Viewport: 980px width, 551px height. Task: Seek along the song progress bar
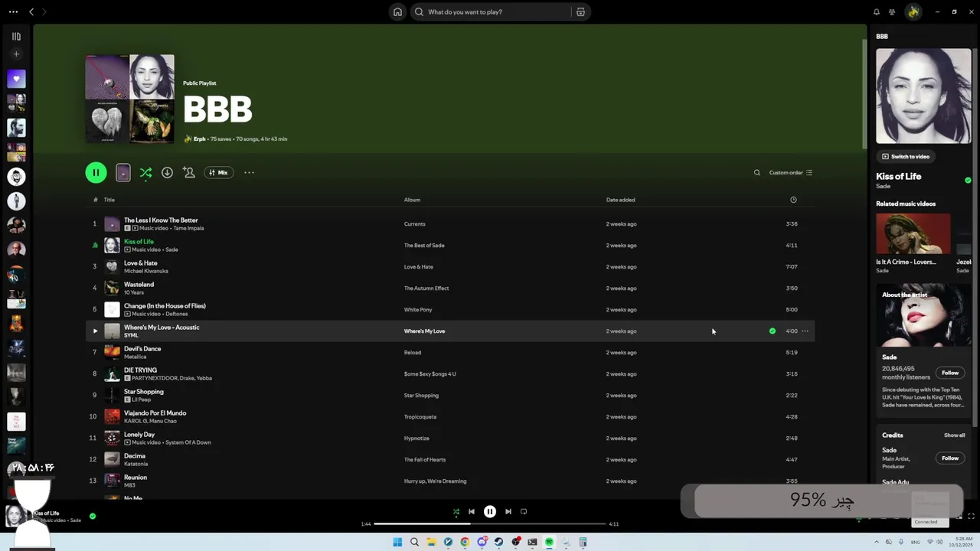click(x=490, y=524)
